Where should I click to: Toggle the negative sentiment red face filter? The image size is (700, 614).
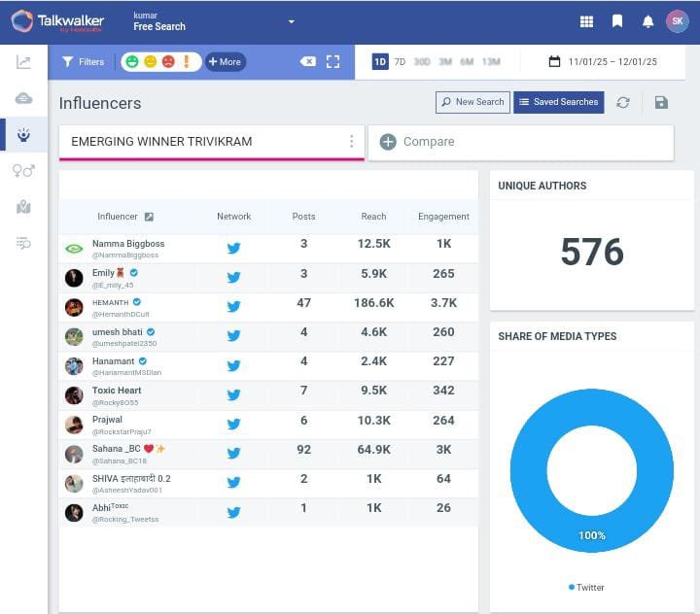[x=168, y=61]
